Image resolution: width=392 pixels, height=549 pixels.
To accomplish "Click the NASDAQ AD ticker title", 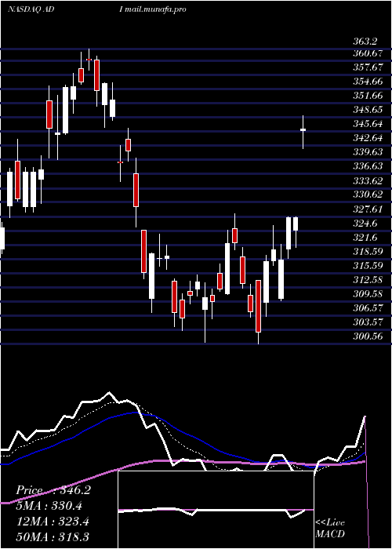I will point(31,9).
